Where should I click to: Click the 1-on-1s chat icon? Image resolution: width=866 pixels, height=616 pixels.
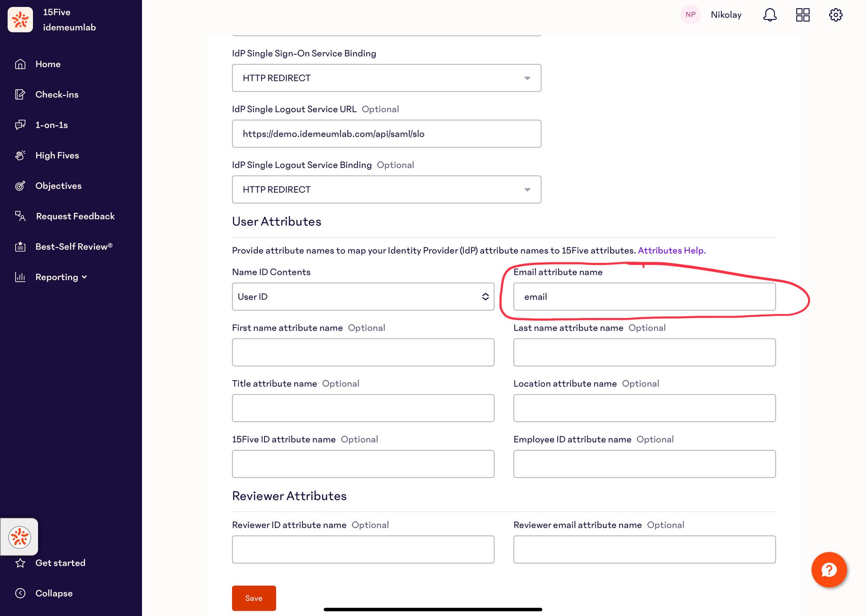[x=20, y=125]
